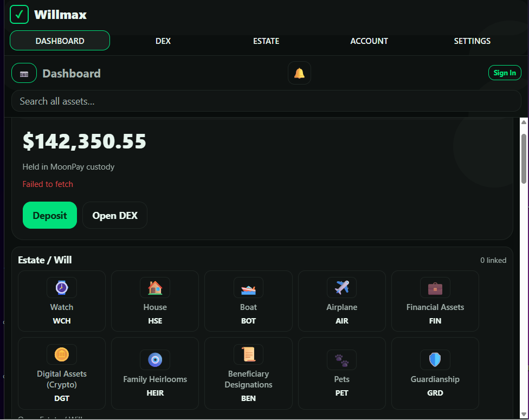Image resolution: width=529 pixels, height=420 pixels.
Task: Focus the Search all assets field
Action: (x=266, y=101)
